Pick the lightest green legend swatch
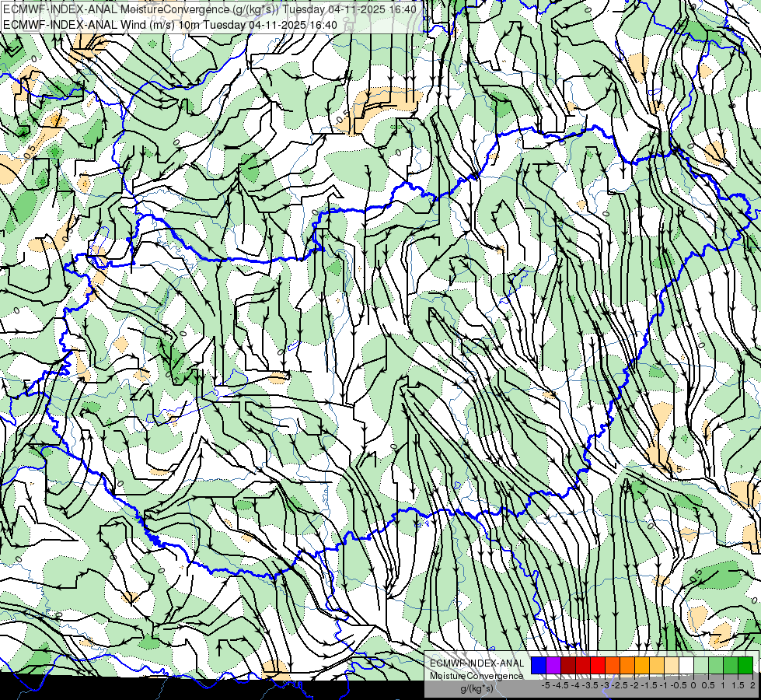Screen dimensions: 761x700 point(701,665)
